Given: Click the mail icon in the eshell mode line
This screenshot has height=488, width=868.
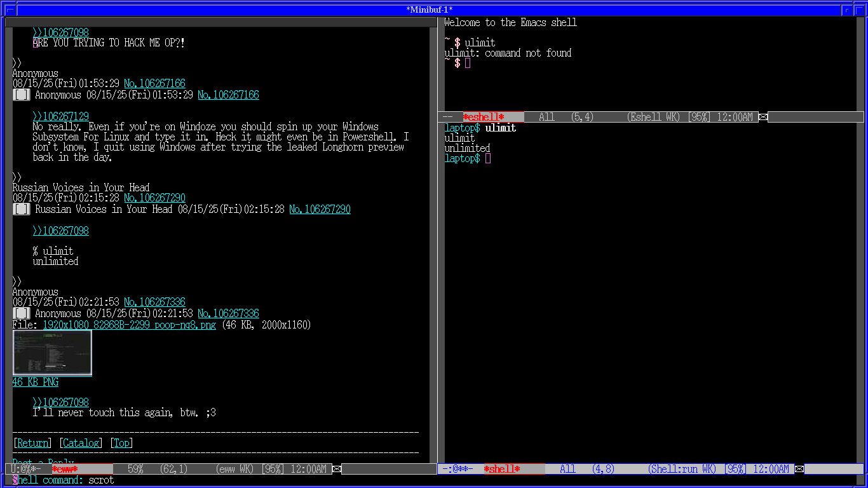Looking at the screenshot, I should coord(763,117).
